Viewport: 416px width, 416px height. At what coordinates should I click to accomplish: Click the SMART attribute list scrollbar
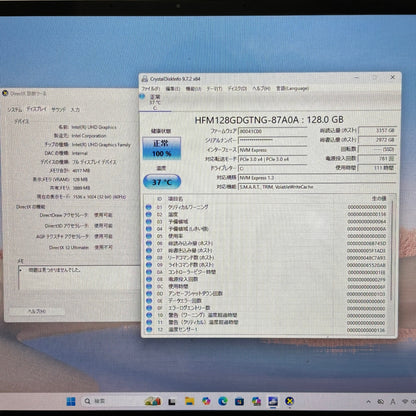(392, 265)
